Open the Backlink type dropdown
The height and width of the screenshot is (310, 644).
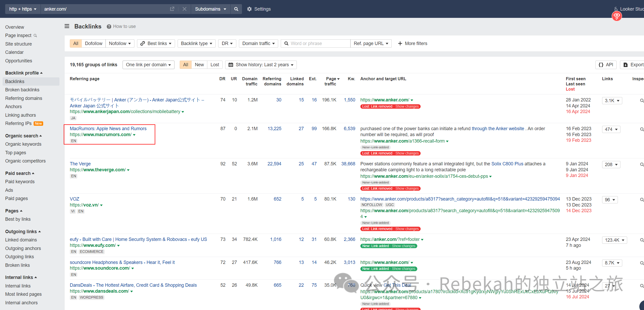196,43
